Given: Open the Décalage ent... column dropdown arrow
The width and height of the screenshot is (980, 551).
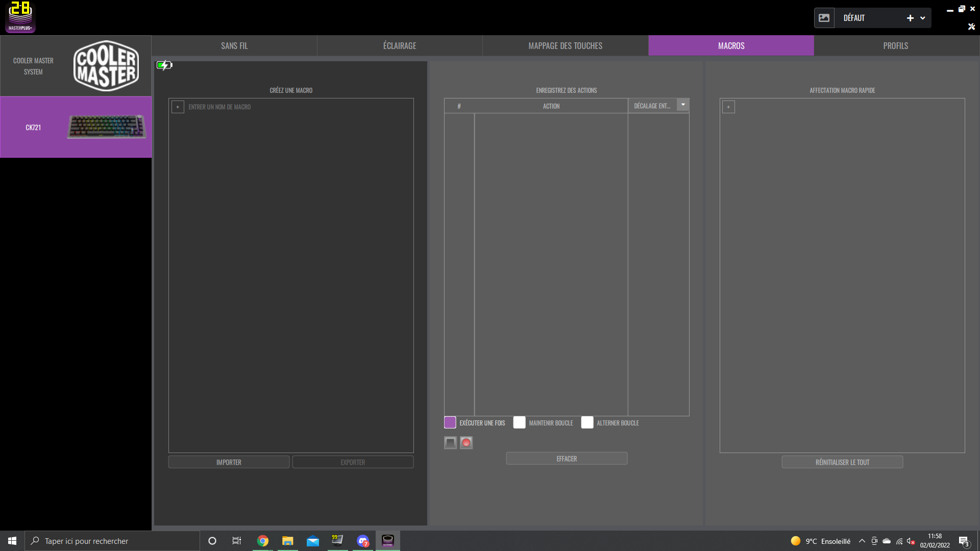Looking at the screenshot, I should [x=683, y=105].
